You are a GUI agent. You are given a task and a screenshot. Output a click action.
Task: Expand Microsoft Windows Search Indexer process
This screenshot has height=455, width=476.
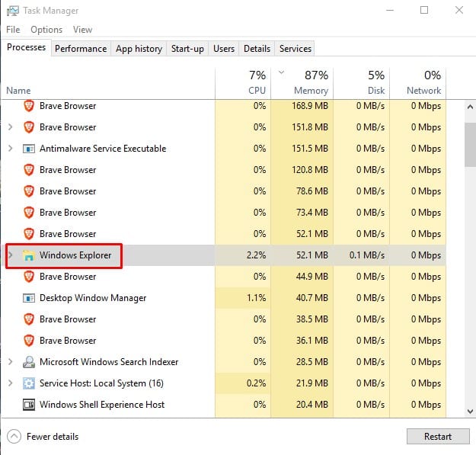coord(11,362)
